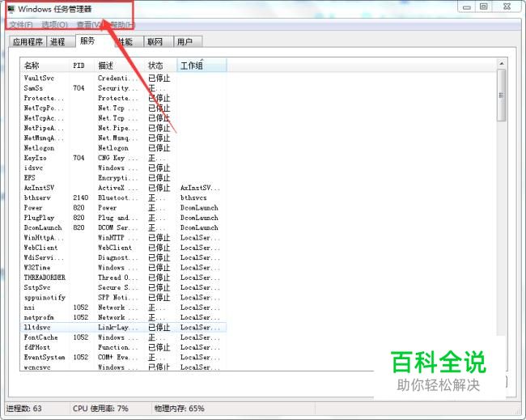Viewport: 526px width, 420px height.
Task: Select the W32Time service row
Action: [x=124, y=268]
